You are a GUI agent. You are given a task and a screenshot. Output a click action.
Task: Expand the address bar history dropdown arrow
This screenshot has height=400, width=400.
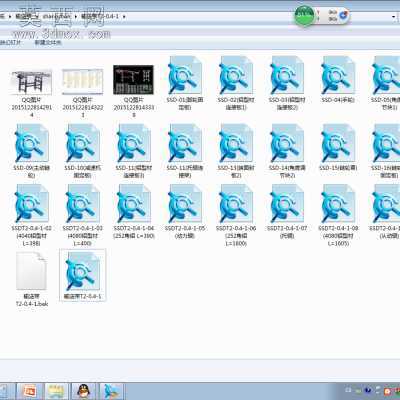pyautogui.click(x=394, y=16)
